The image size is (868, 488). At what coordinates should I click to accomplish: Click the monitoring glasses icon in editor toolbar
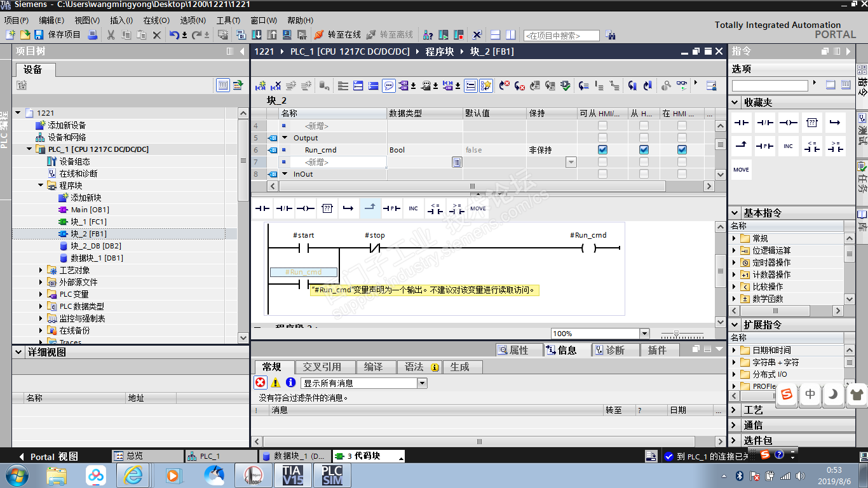click(x=682, y=85)
